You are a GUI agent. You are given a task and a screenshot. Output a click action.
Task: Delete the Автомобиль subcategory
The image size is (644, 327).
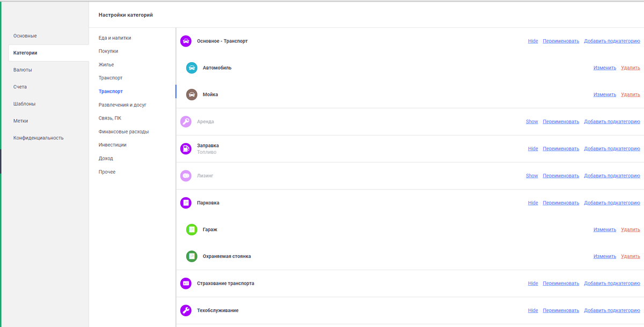coord(631,68)
